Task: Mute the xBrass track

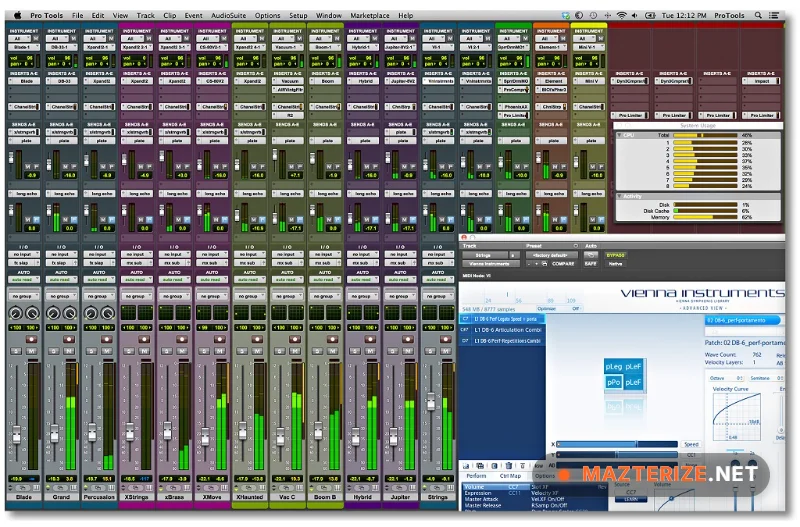Action: coord(182,351)
